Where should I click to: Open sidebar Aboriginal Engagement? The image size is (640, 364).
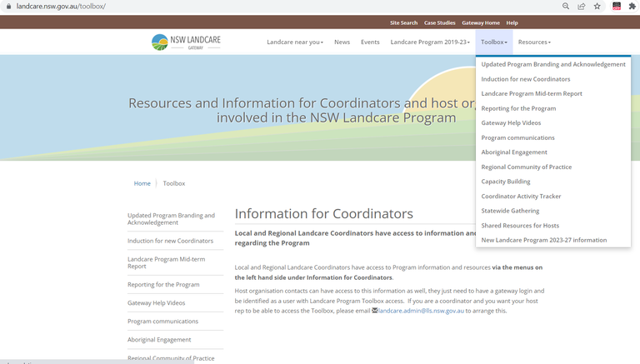tap(159, 340)
